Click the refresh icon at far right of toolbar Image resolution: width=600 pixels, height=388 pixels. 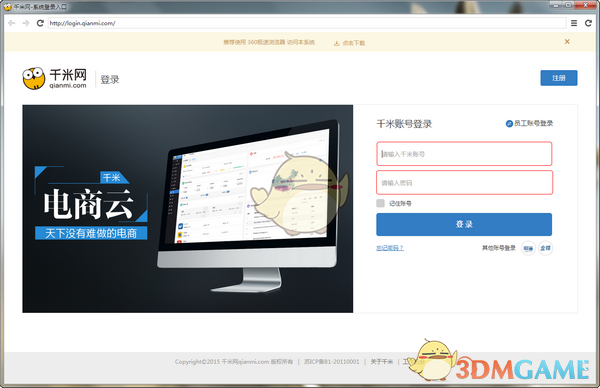tap(589, 23)
